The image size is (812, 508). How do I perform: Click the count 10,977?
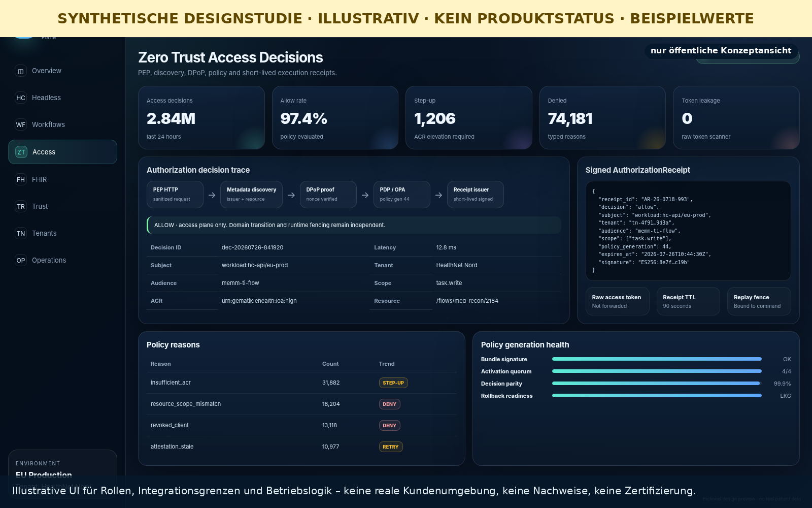pos(331,447)
